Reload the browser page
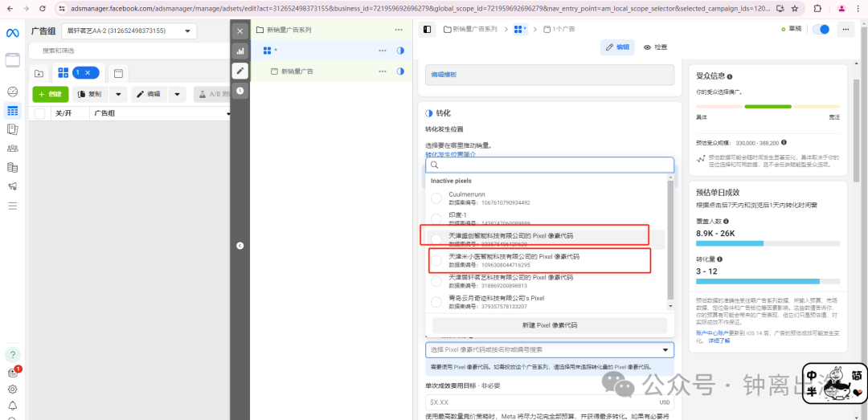 tap(43, 9)
